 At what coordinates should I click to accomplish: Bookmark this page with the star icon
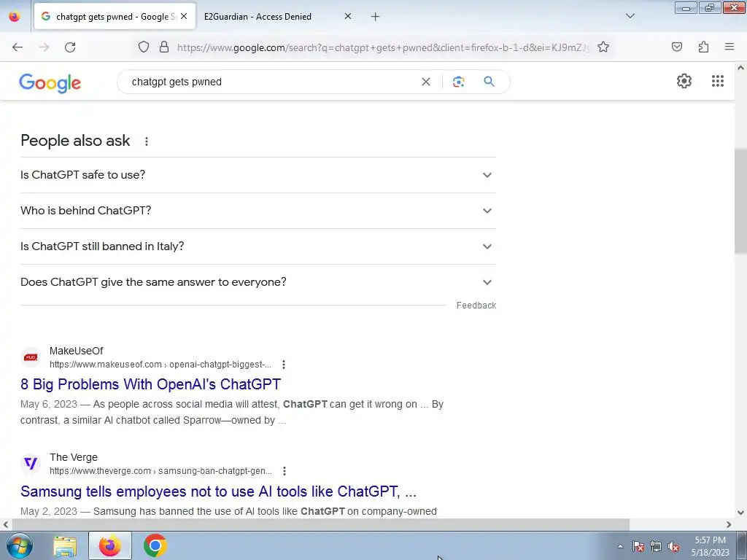click(603, 47)
